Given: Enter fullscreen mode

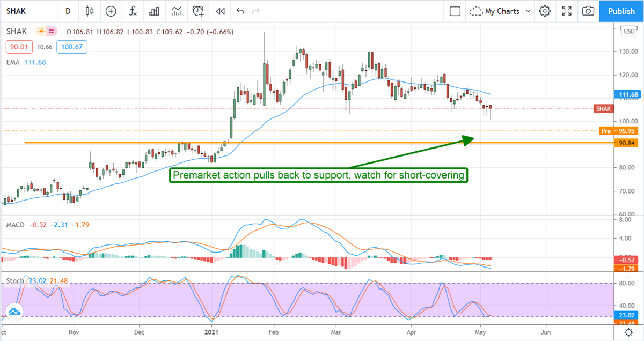Looking at the screenshot, I should click(x=567, y=11).
